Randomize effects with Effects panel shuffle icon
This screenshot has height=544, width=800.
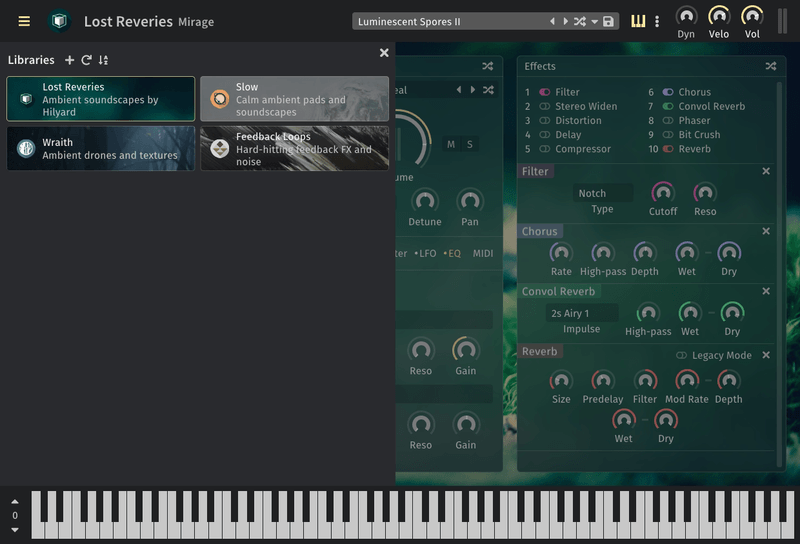770,66
